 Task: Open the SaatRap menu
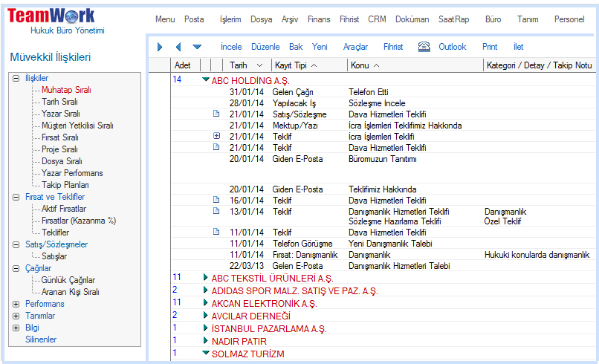(x=454, y=19)
